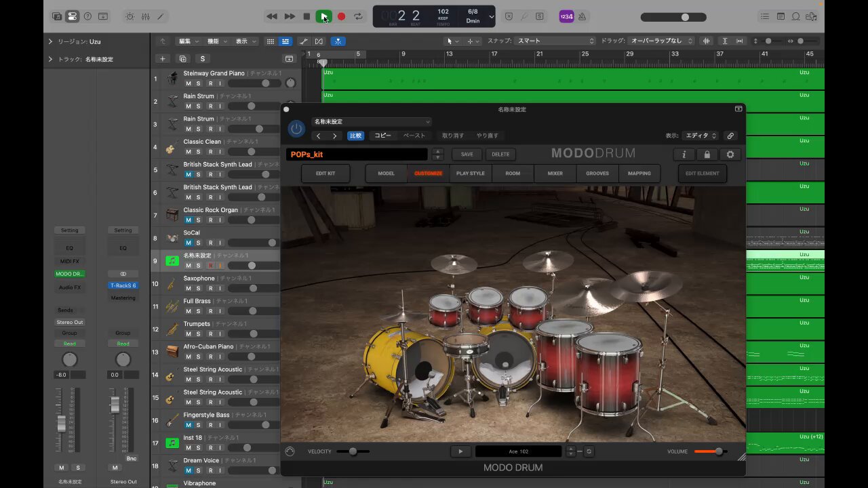
Task: Play the Ace 102 groove preview
Action: pyautogui.click(x=460, y=451)
